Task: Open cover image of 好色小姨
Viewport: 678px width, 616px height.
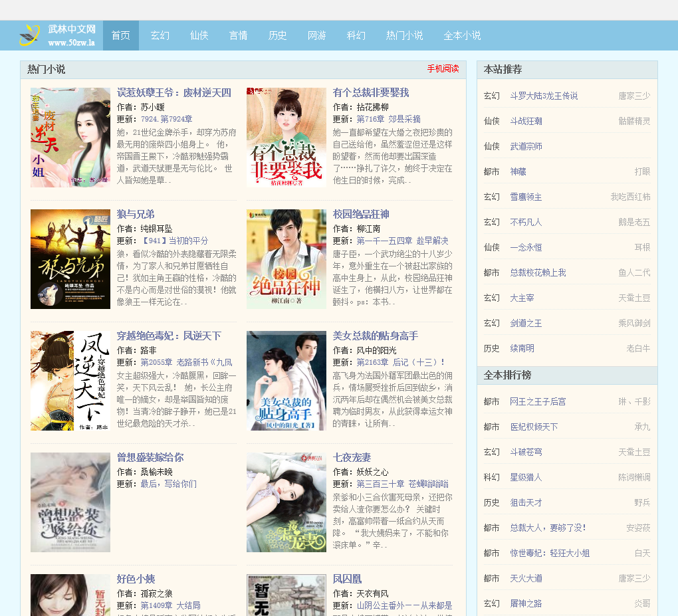Action: click(x=70, y=595)
